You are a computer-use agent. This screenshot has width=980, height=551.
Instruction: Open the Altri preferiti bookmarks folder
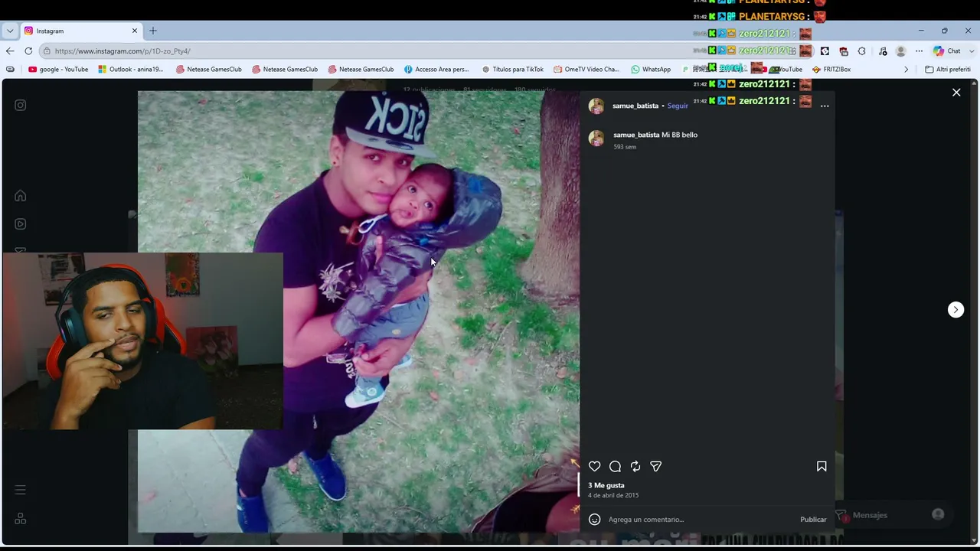(948, 69)
